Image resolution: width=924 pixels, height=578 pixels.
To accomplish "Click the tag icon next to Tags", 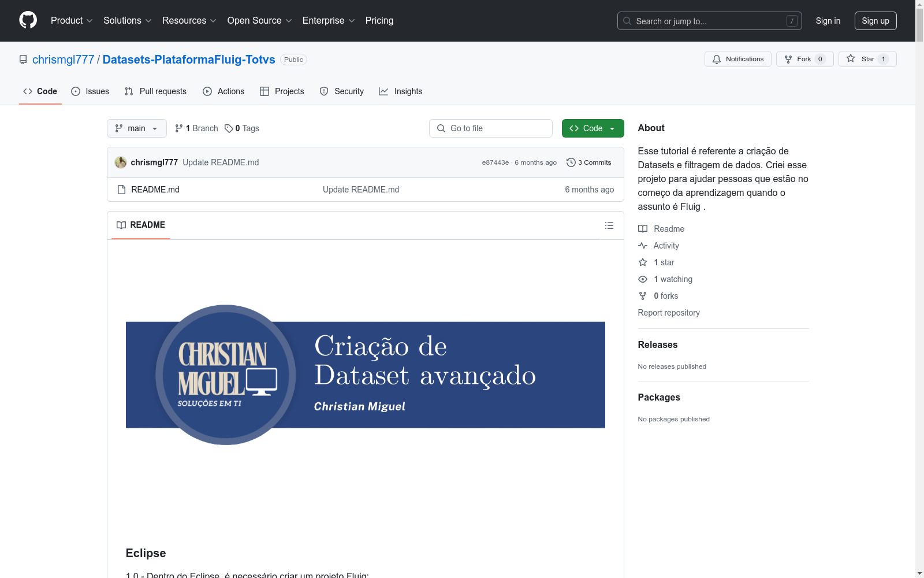I will (229, 128).
